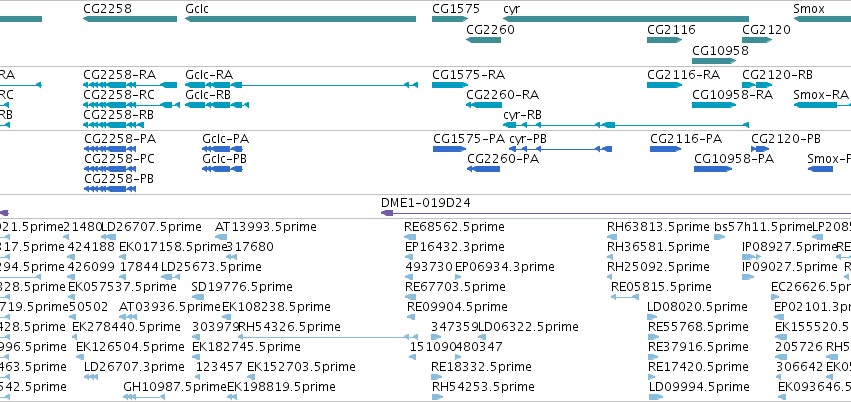Click EST RE55768.5prime
851x402 pixels.
coord(698,327)
